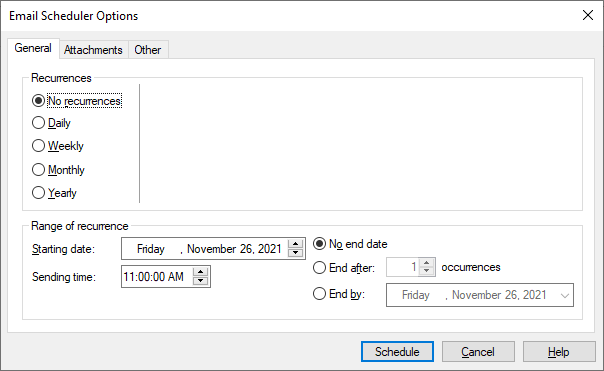604x371 pixels.
Task: Open the Other tab
Action: [148, 50]
